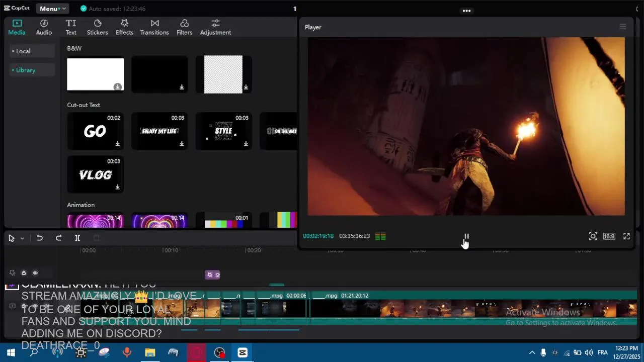Select the STYLE cut-out text clip

click(x=224, y=131)
